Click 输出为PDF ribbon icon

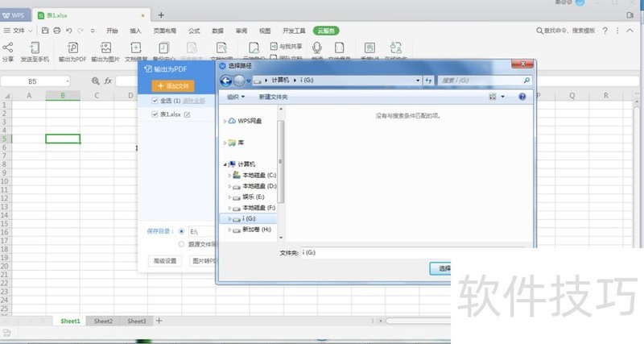coord(72,48)
